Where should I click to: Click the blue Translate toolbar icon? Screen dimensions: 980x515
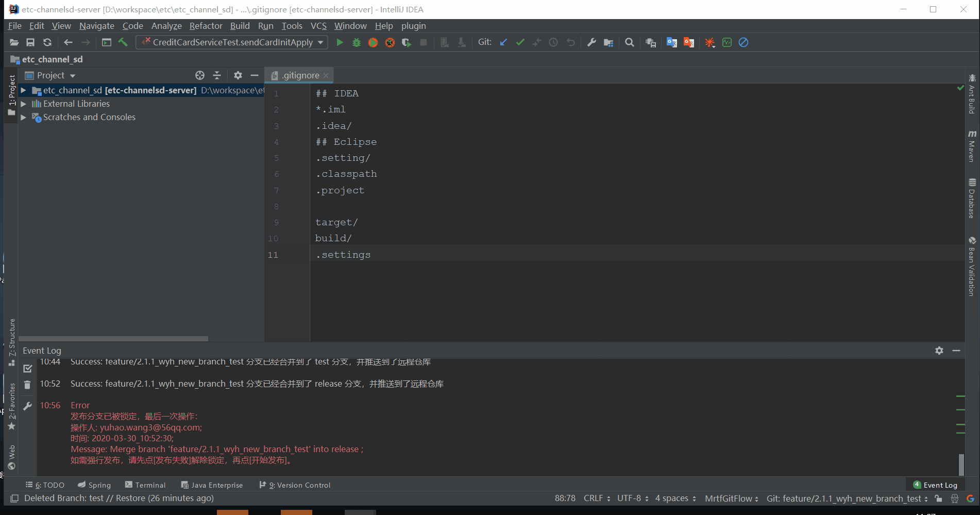pyautogui.click(x=672, y=42)
